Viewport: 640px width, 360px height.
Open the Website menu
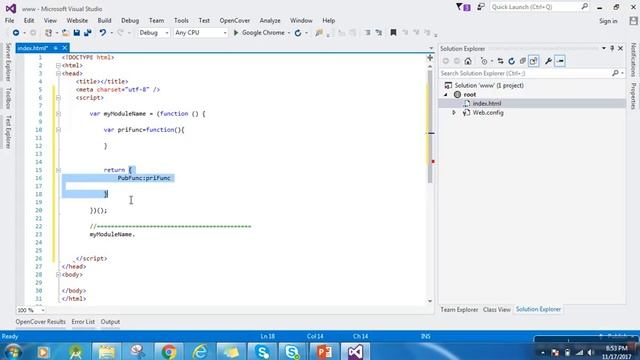77,20
